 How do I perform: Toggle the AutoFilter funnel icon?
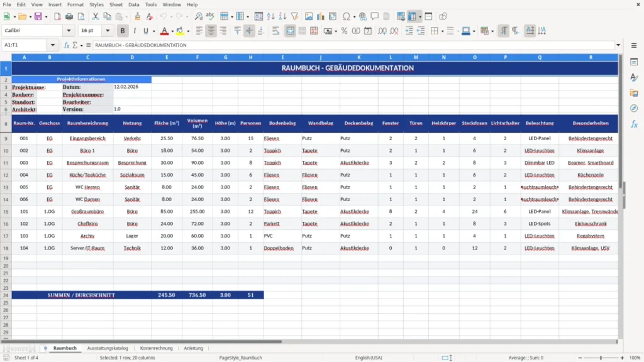[294, 16]
